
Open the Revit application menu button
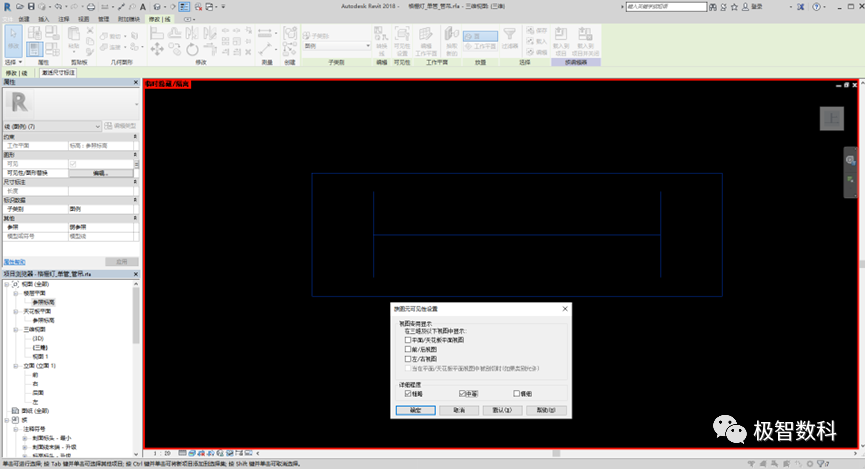coord(7,7)
